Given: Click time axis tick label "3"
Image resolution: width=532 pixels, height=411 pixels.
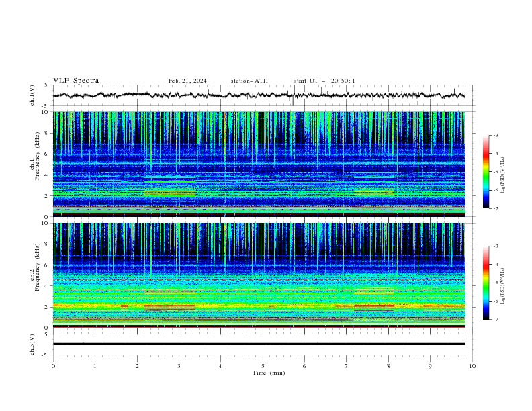Looking at the screenshot, I should pos(179,366).
